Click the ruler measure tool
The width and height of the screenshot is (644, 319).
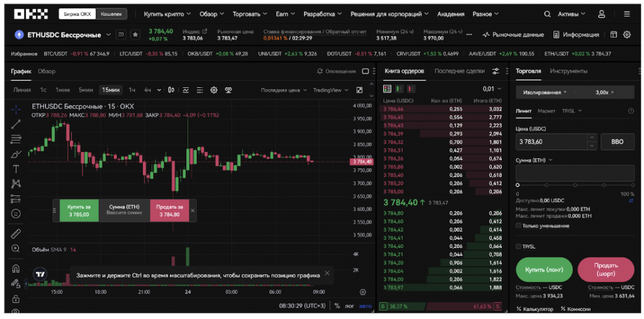(x=16, y=234)
